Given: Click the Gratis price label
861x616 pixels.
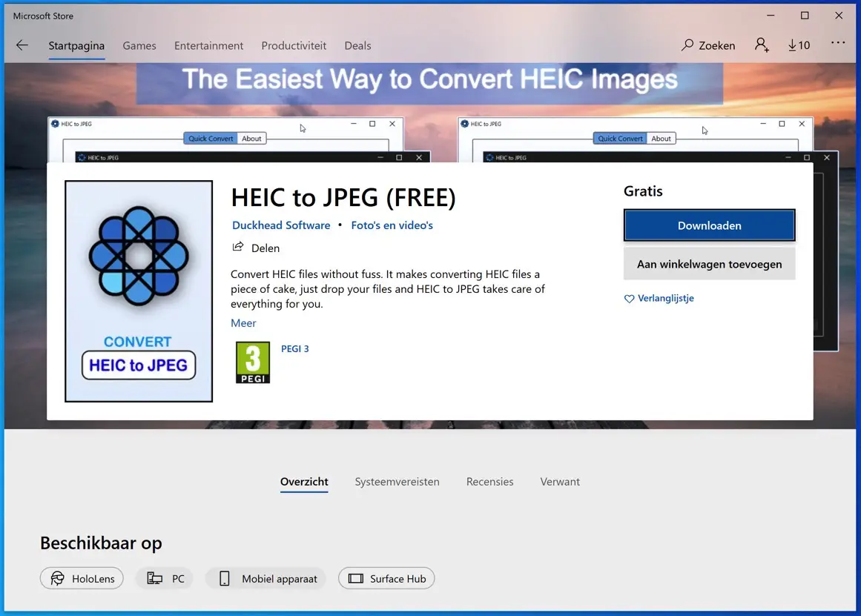Looking at the screenshot, I should click(643, 191).
